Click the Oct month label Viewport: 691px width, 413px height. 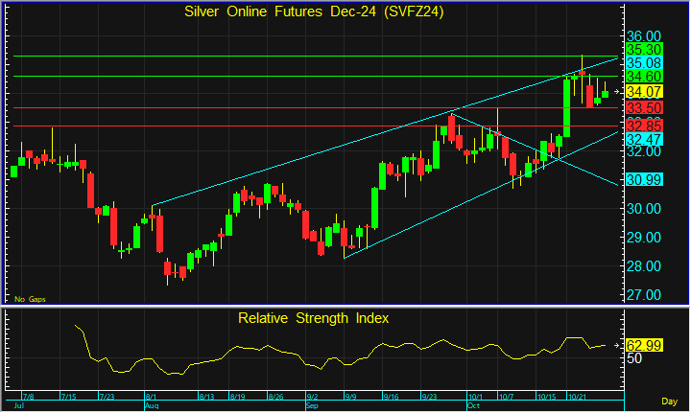coord(473,406)
